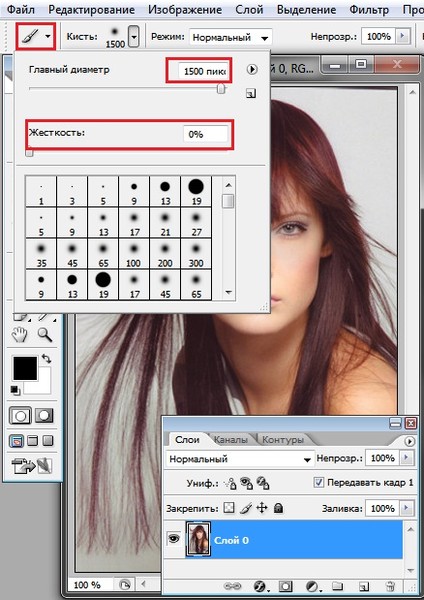The height and width of the screenshot is (600, 424).
Task: Create new brush preset icon
Action: point(251,93)
